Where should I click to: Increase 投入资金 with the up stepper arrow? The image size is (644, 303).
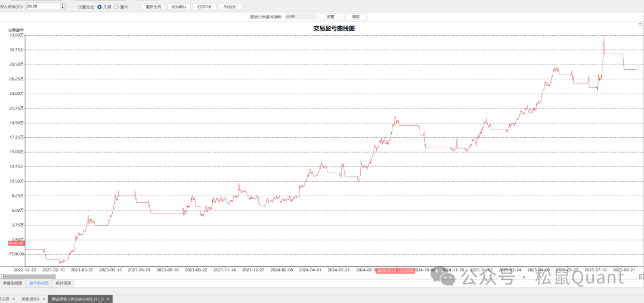point(63,4)
